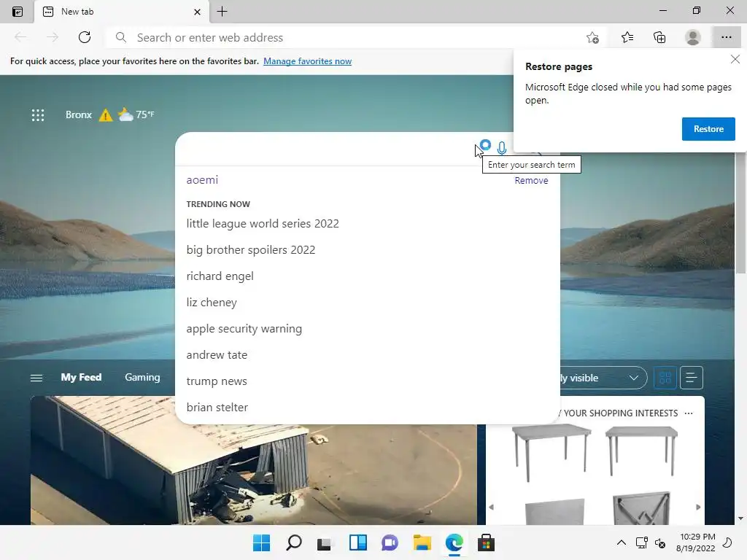This screenshot has height=560, width=747.
Task: Open Settings and more menu
Action: (x=726, y=37)
